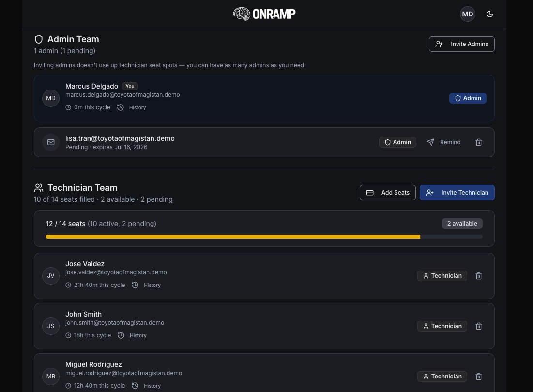Open Jose Valdez's Technician role selector

(x=442, y=276)
